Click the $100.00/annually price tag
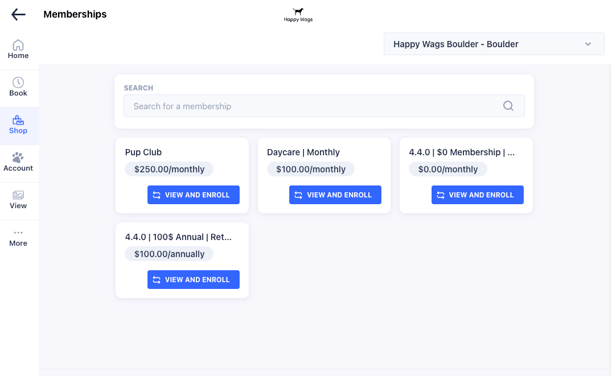This screenshot has height=376, width=612. [x=169, y=254]
